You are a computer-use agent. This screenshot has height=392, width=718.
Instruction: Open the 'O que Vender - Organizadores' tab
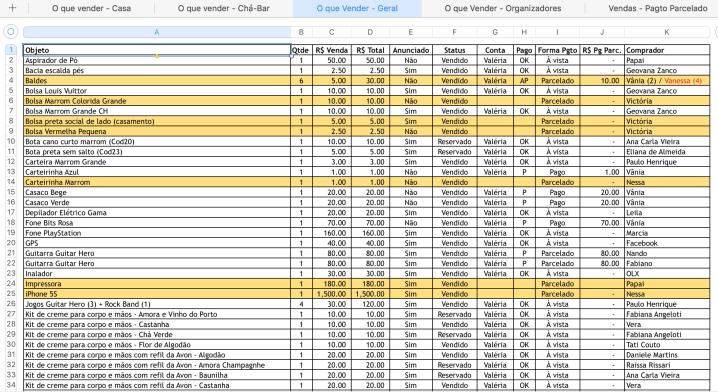(x=503, y=8)
